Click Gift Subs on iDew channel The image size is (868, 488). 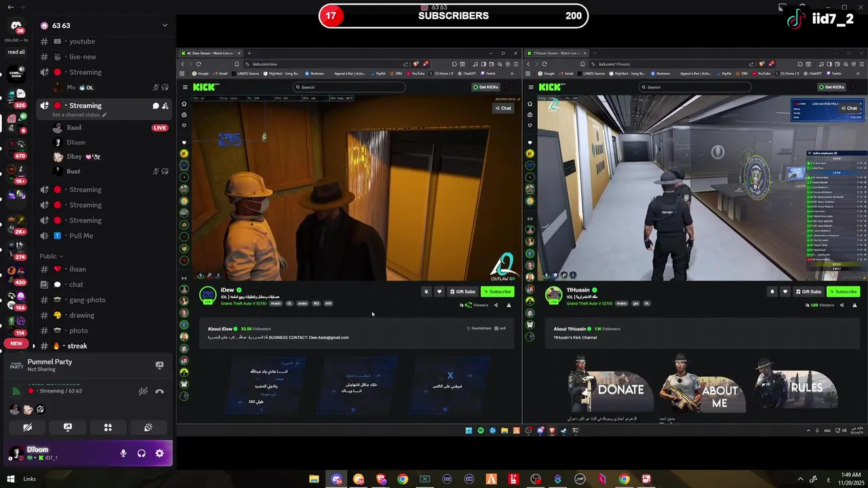pos(462,291)
